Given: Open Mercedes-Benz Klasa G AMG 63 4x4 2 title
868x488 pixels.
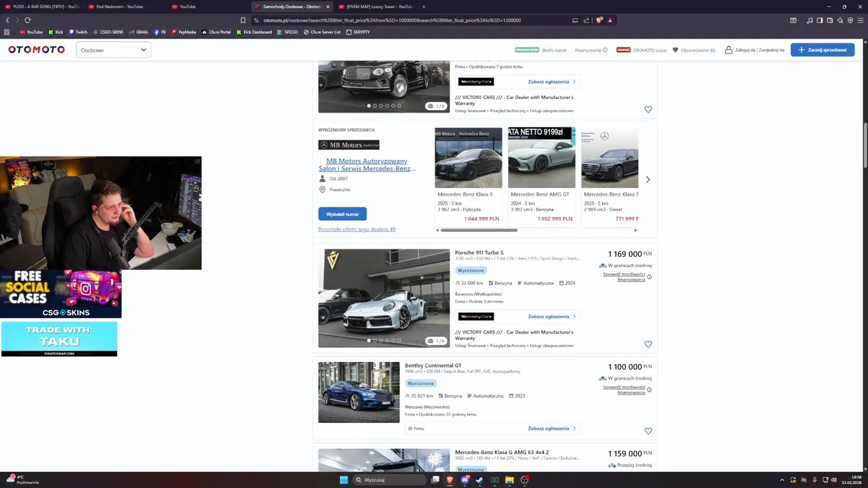Looking at the screenshot, I should pos(502,452).
